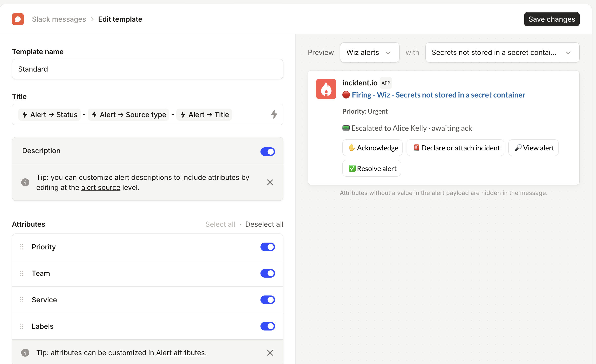Open the alert source link
Image resolution: width=596 pixels, height=364 pixels.
coord(101,187)
